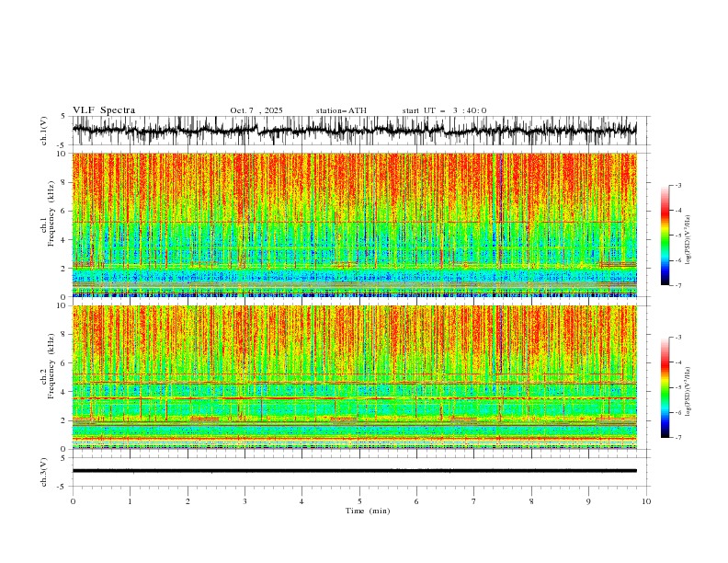Click the "2" minute tick on time axis

point(188,501)
